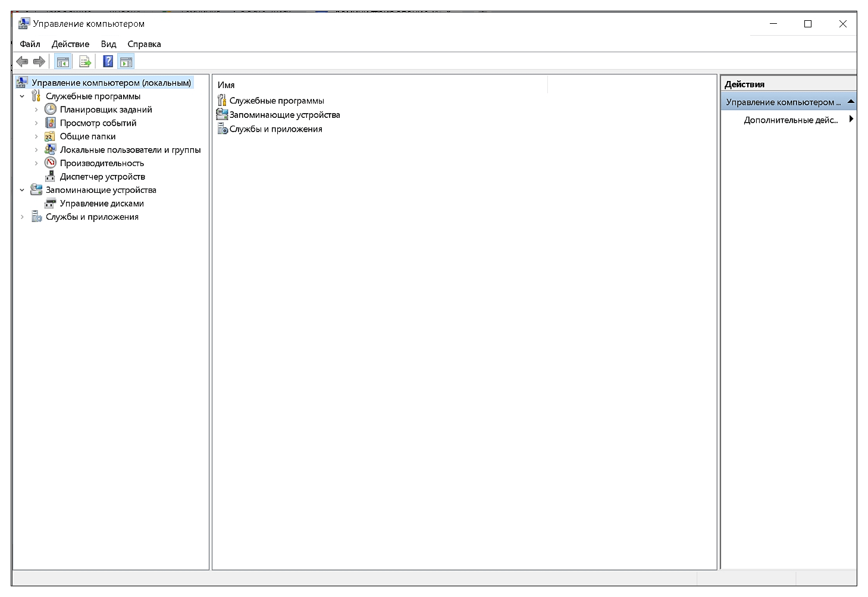Click the Общие папки folder icon
The width and height of the screenshot is (868, 597).
pos(51,136)
